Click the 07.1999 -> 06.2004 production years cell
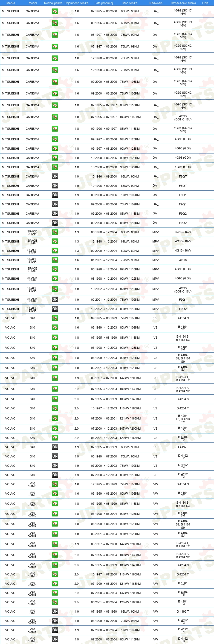 (104, 584)
